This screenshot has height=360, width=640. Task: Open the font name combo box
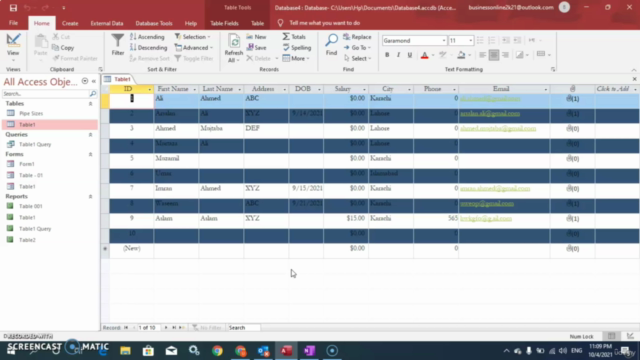[x=414, y=40]
